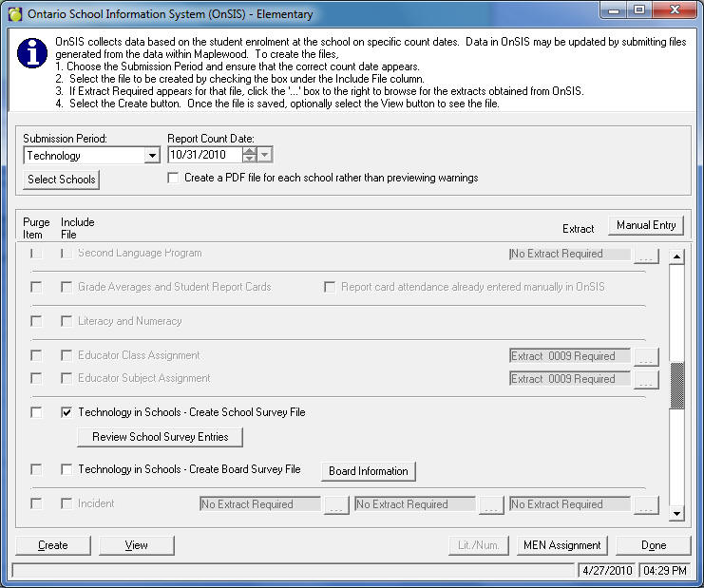Open MEN Assignment
704x588 pixels.
pyautogui.click(x=562, y=545)
